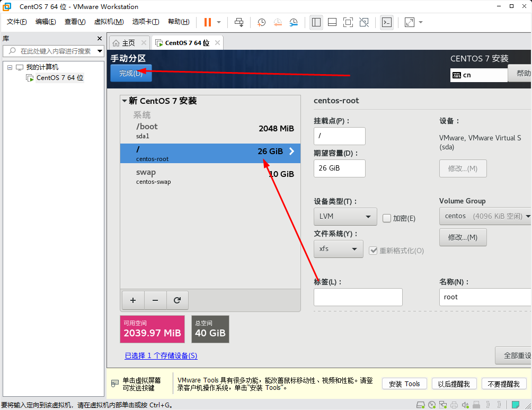
Task: Uncheck the reformat option
Action: (x=374, y=250)
